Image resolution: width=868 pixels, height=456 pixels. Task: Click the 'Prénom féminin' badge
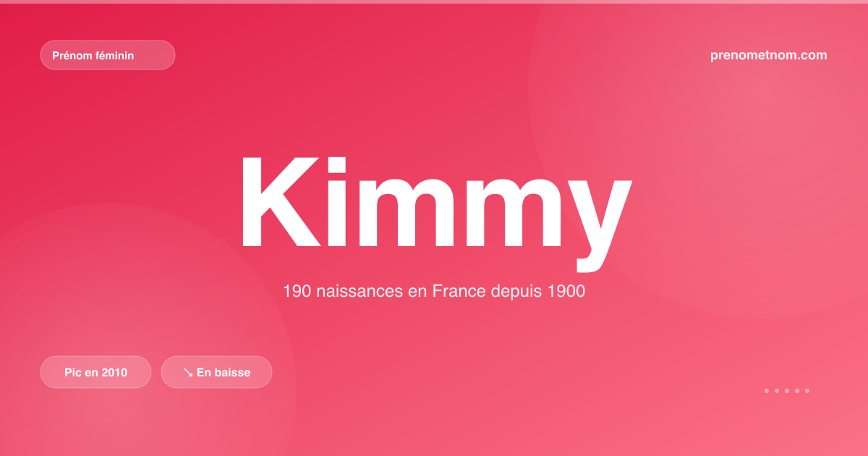108,55
